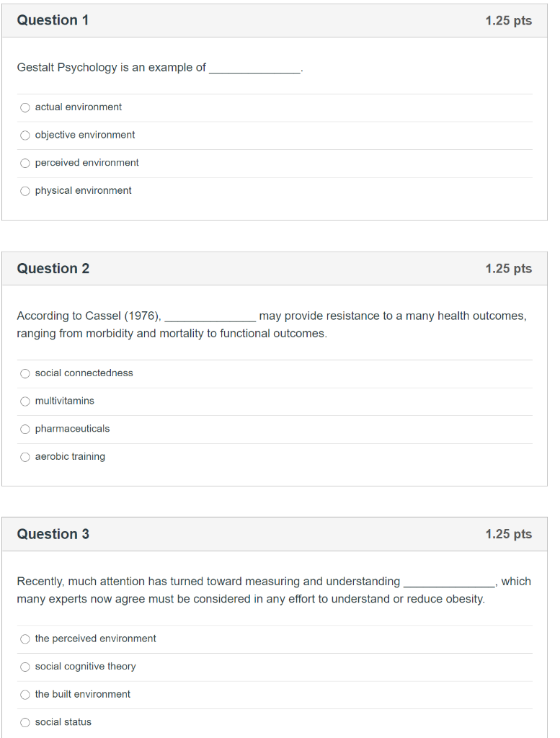Click the Question 2 header
Screen dimensions: 560x738
tap(53, 268)
